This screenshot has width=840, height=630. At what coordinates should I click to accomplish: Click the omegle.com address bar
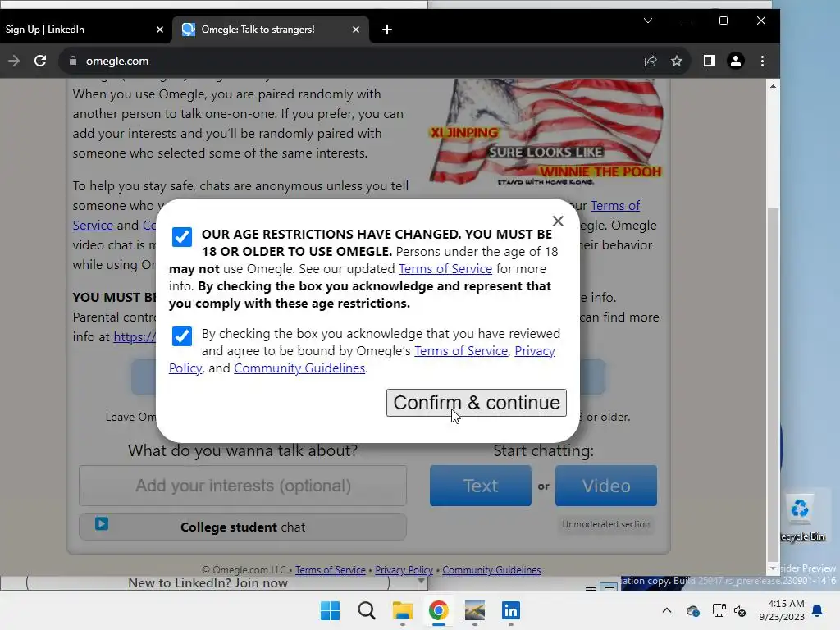click(354, 61)
